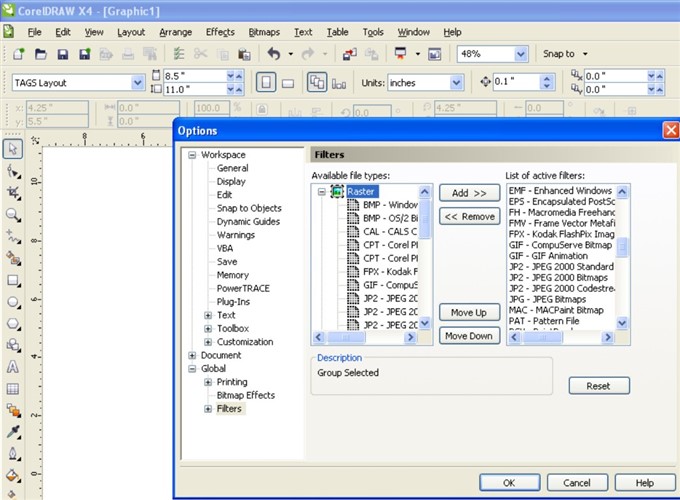Click the Reset button

[599, 386]
